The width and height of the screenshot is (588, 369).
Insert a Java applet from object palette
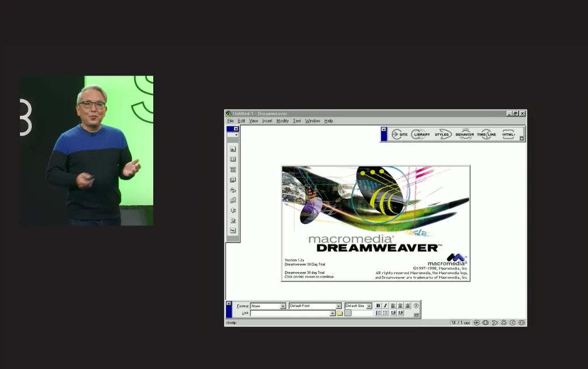tap(233, 190)
